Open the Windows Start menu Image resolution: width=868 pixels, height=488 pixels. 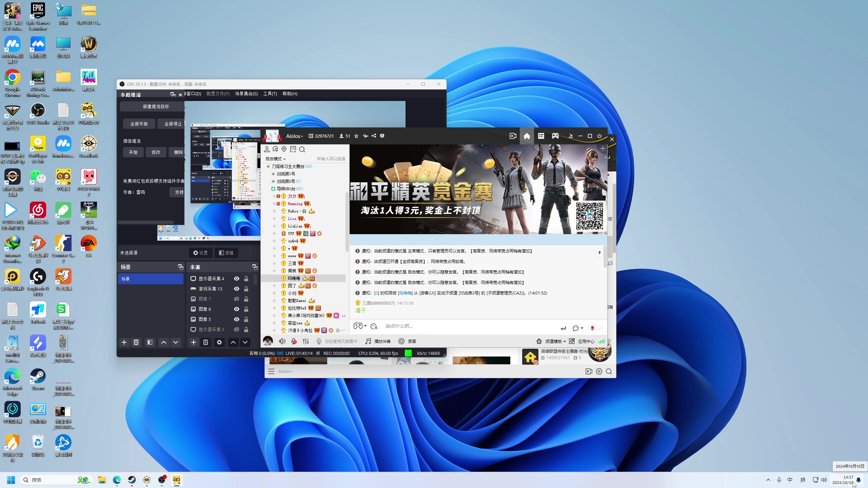tap(11, 480)
